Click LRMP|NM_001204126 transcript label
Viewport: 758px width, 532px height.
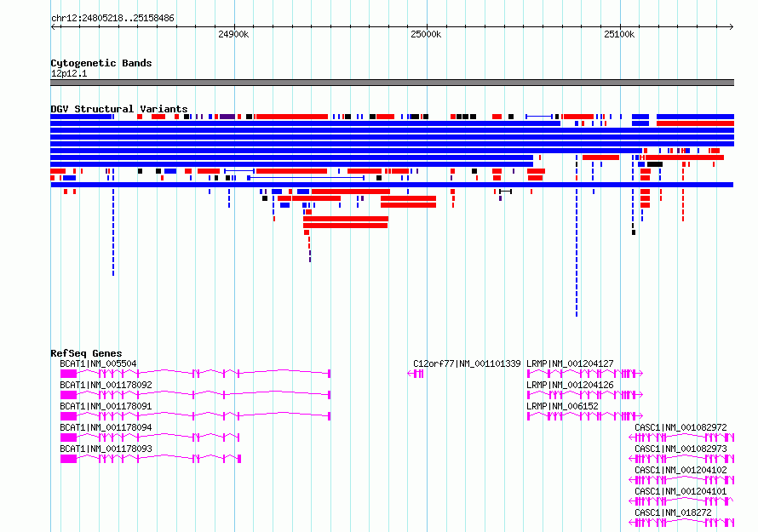tap(570, 385)
